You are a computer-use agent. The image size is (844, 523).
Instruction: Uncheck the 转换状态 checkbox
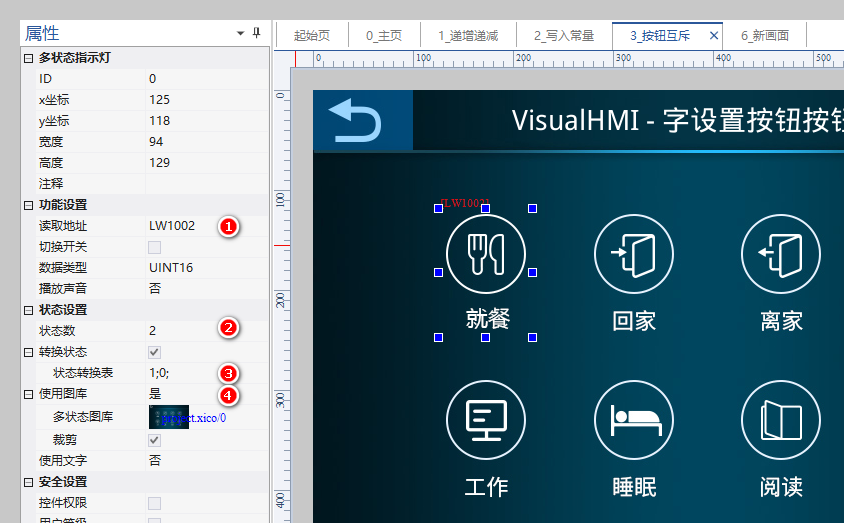154,352
